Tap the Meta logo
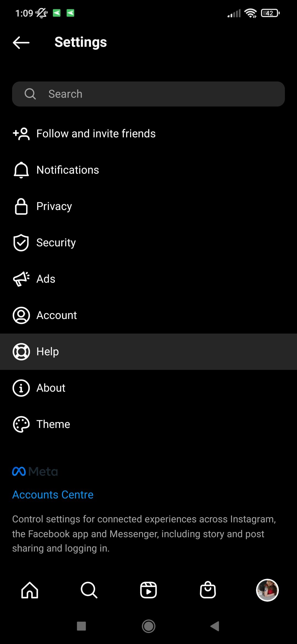 coord(35,471)
